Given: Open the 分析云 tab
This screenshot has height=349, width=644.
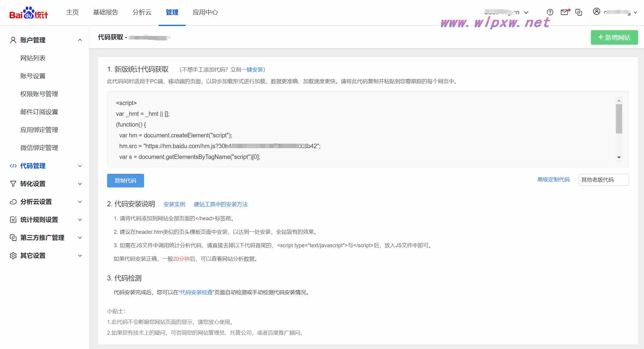Looking at the screenshot, I should pyautogui.click(x=142, y=12).
